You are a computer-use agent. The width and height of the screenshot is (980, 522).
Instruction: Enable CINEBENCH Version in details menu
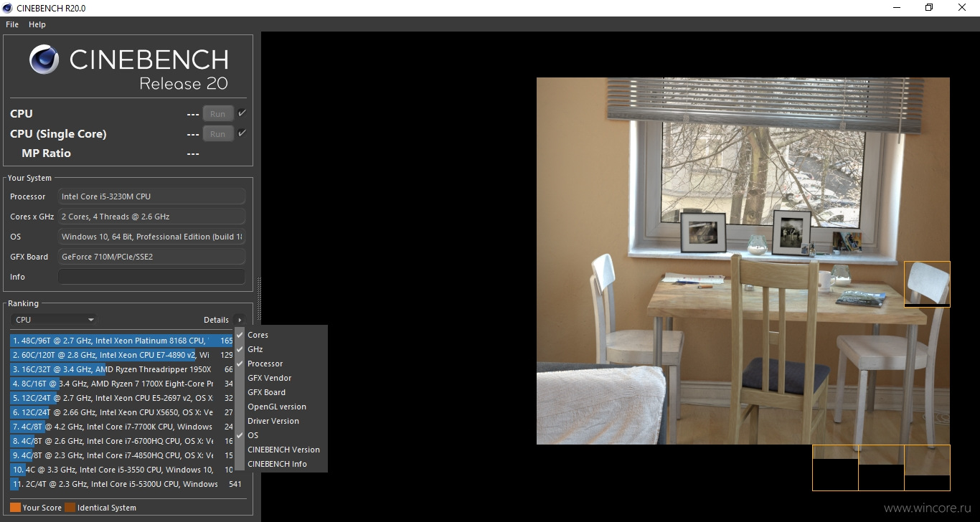pos(281,450)
